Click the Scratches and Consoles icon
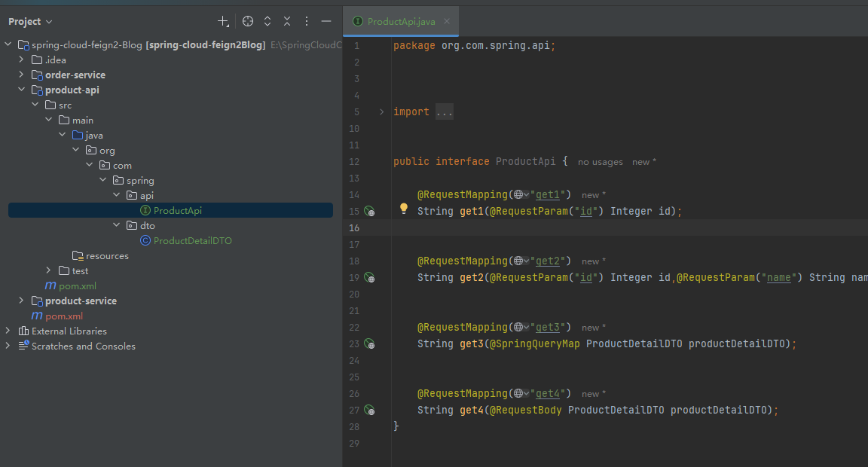868x467 pixels. 23,346
